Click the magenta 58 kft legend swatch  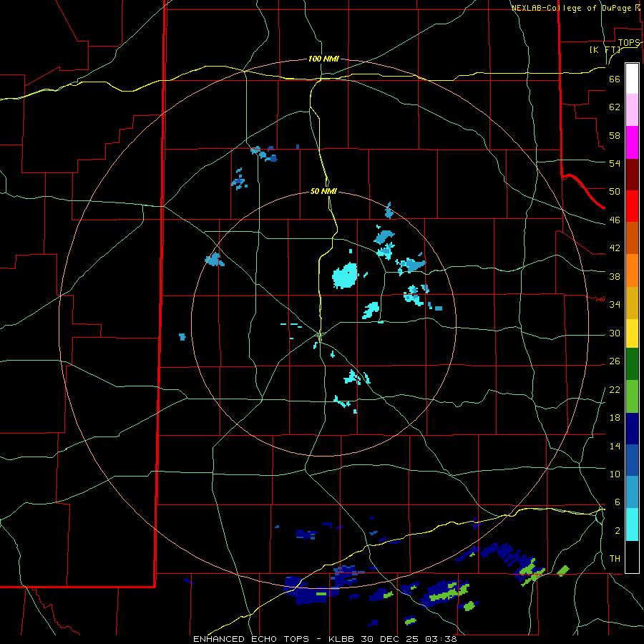(x=632, y=142)
